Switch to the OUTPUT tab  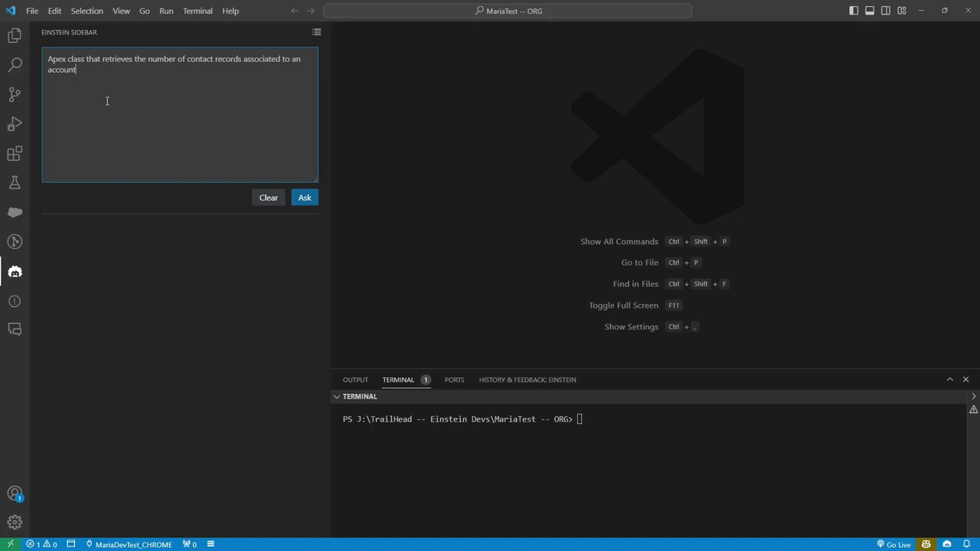(x=355, y=380)
